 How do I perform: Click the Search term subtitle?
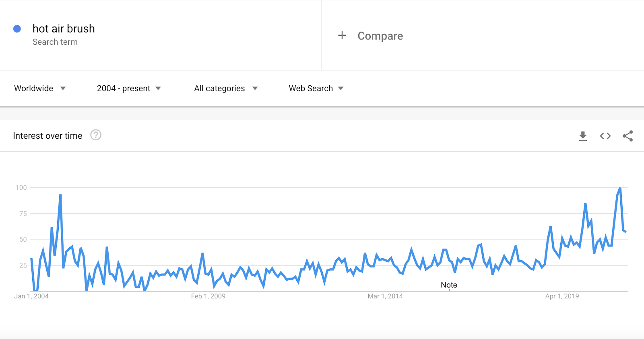point(55,42)
